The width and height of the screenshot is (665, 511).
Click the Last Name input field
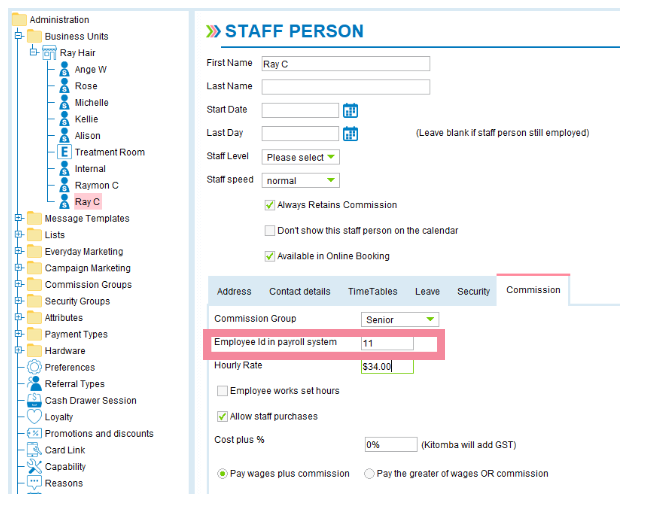(x=346, y=87)
